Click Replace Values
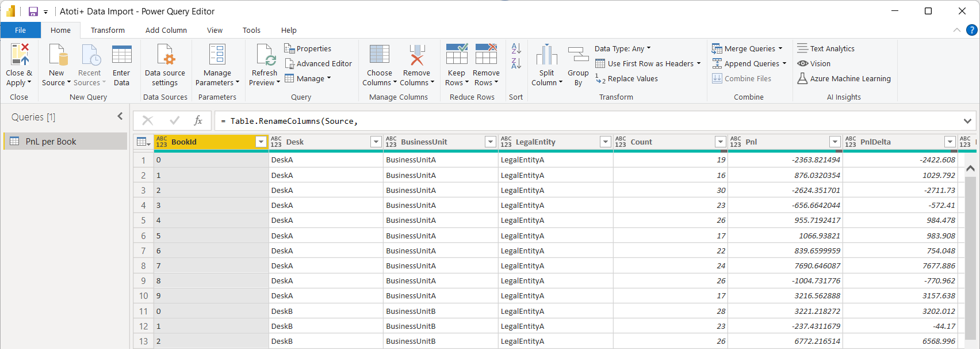The image size is (980, 349). (x=627, y=79)
